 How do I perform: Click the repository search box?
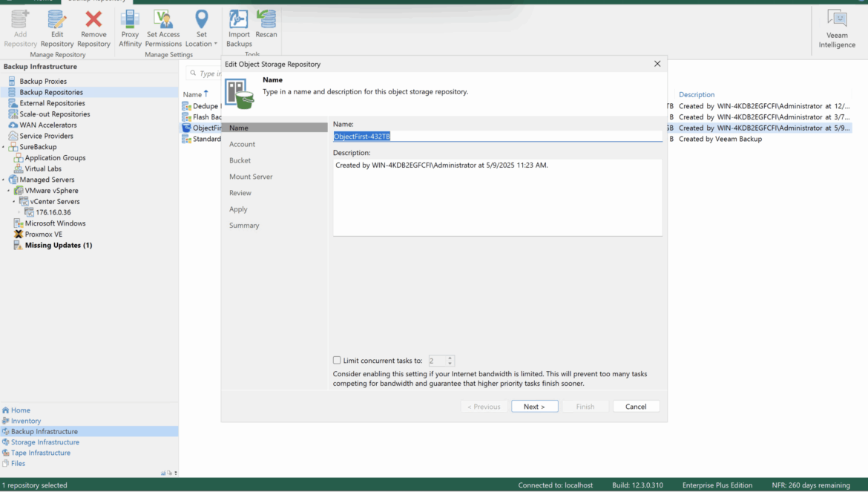[204, 73]
